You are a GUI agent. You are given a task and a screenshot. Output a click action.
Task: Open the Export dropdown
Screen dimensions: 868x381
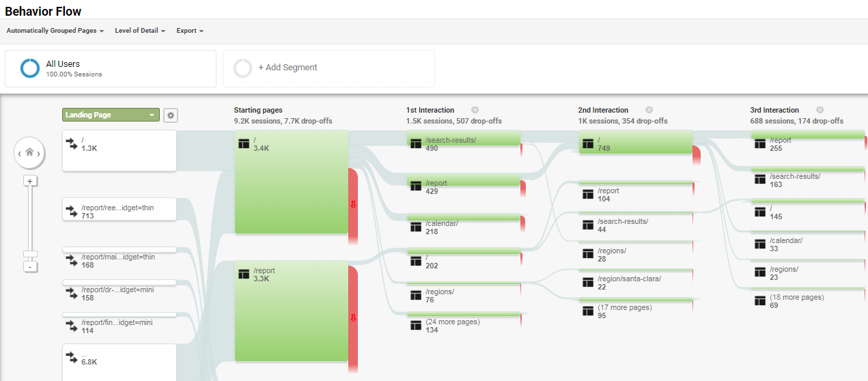coord(190,31)
